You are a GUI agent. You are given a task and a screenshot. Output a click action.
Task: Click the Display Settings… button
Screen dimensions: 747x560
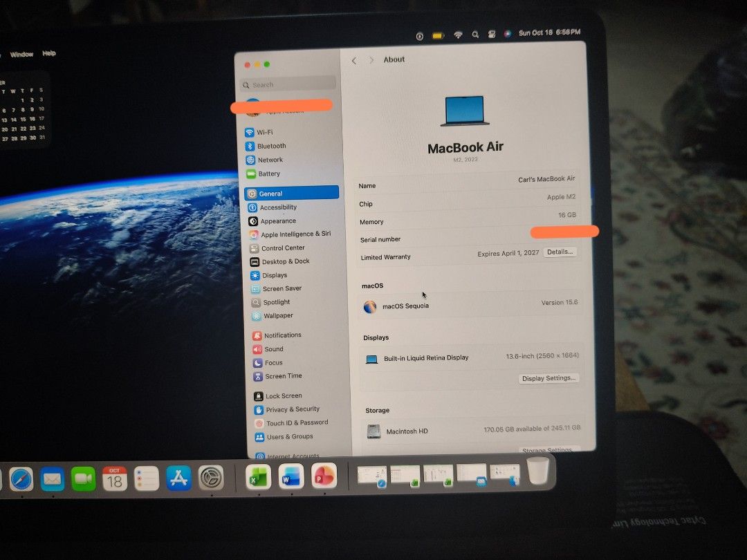548,378
